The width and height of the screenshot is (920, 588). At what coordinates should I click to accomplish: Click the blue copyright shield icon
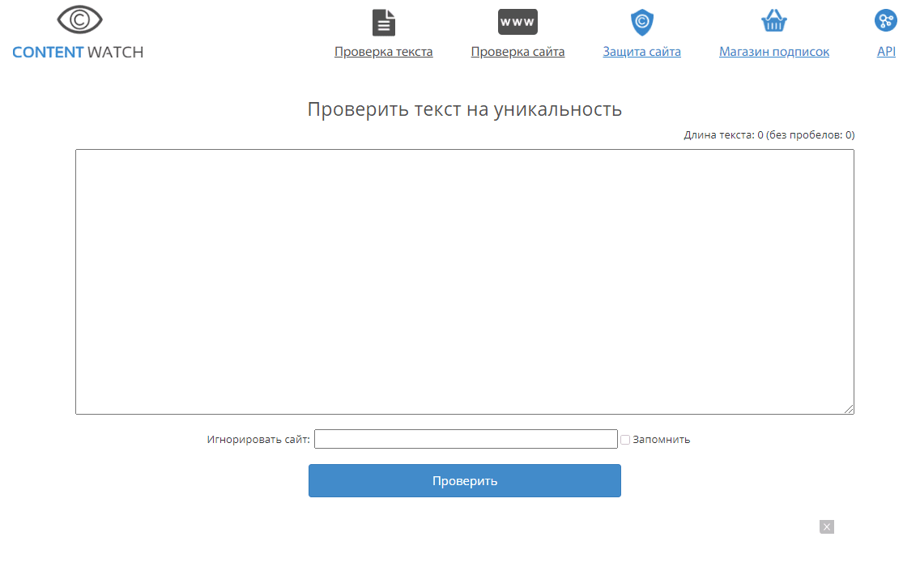[x=641, y=22]
